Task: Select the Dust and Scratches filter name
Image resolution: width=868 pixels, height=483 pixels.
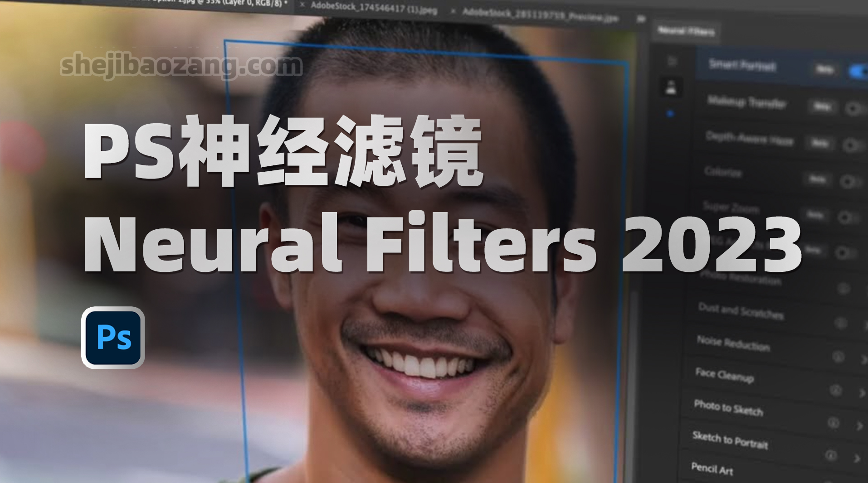Action: pos(741,311)
